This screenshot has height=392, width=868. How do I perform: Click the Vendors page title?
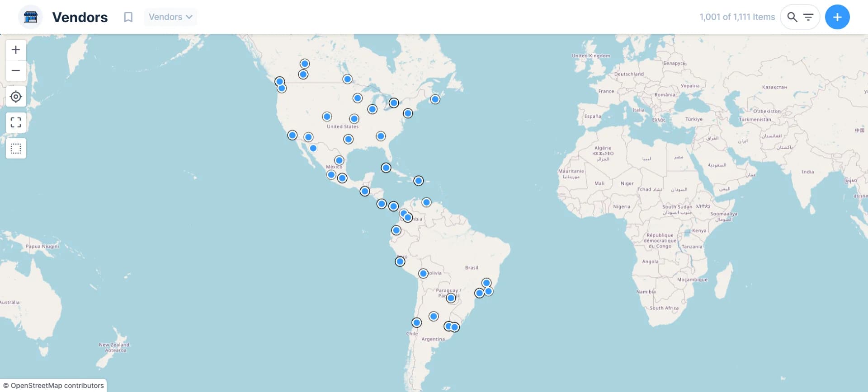pyautogui.click(x=80, y=17)
